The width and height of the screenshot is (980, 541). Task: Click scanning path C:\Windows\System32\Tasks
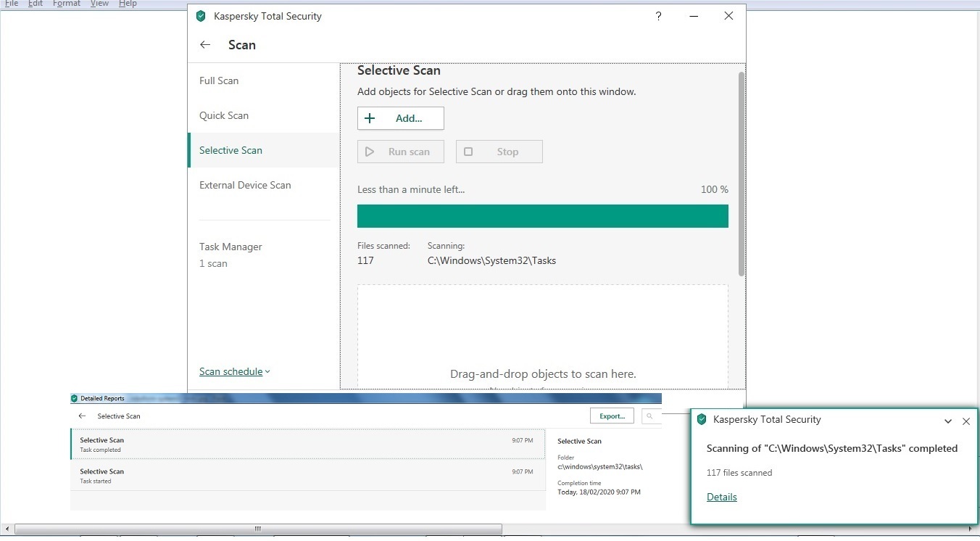(x=492, y=260)
